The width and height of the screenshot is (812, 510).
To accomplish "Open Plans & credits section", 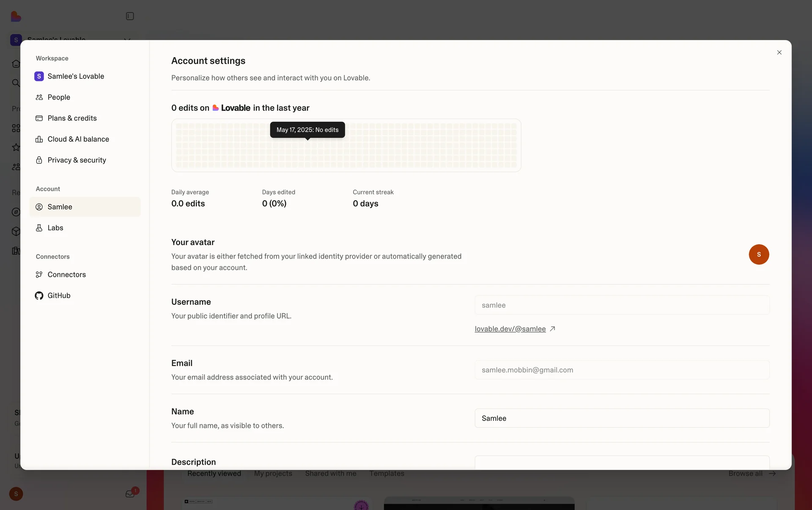I will click(72, 118).
